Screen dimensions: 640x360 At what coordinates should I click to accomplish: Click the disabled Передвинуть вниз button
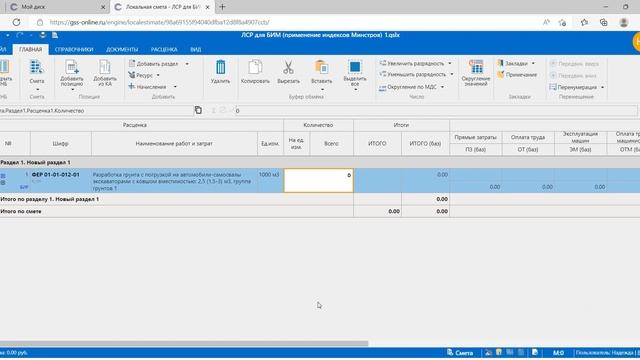tap(573, 76)
